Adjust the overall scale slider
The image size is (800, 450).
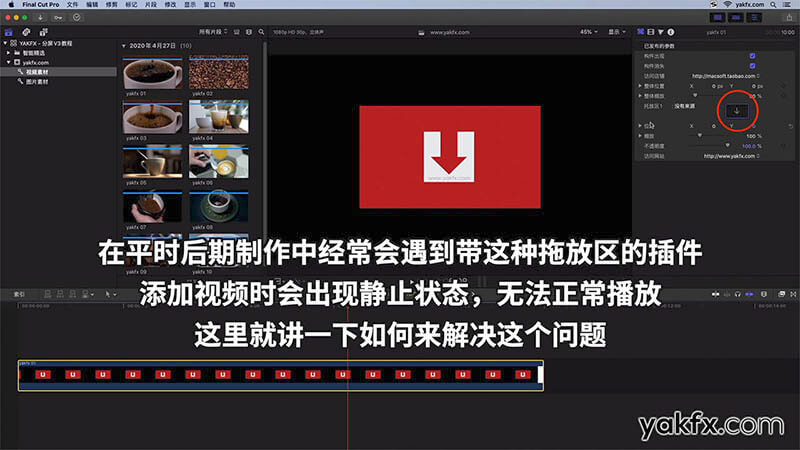tap(695, 95)
